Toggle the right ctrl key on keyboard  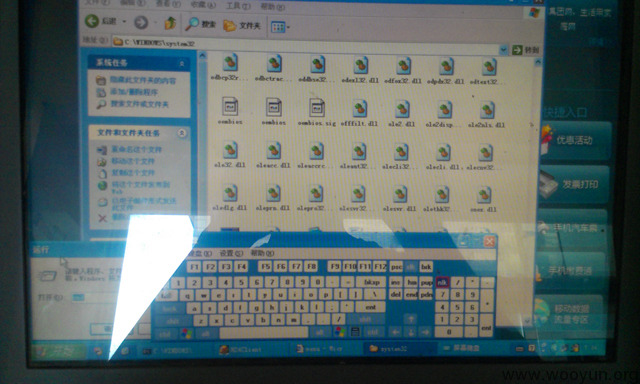[x=373, y=332]
